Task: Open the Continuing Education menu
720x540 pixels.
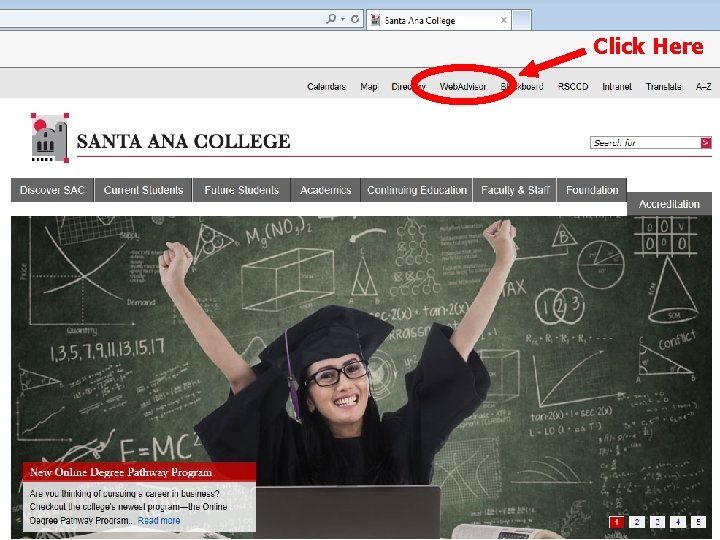Action: [x=417, y=190]
